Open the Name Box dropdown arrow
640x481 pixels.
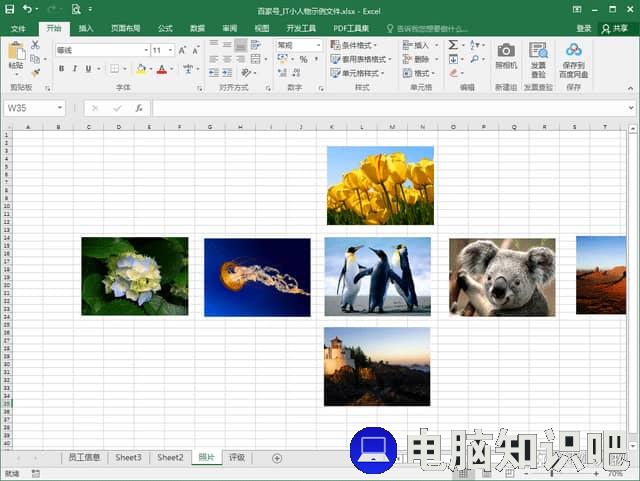click(x=60, y=108)
